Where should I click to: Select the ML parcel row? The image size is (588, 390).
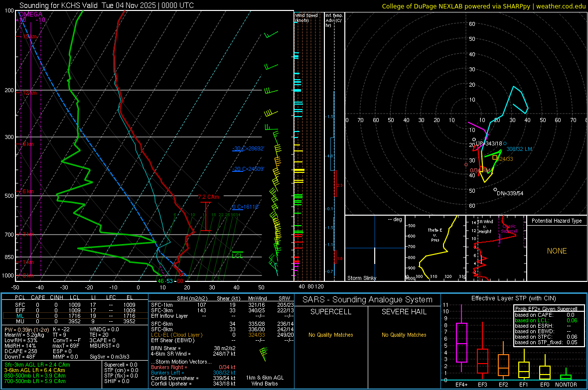[75, 316]
